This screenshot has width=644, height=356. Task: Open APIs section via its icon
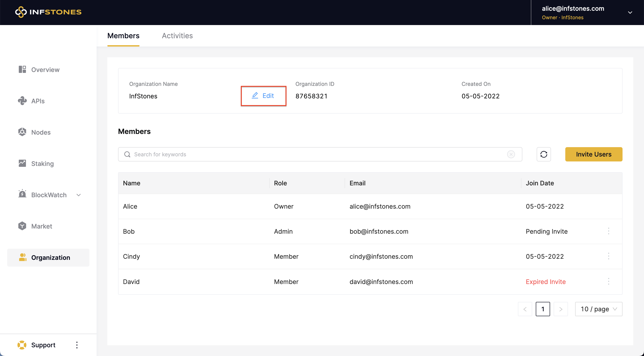[x=22, y=101]
